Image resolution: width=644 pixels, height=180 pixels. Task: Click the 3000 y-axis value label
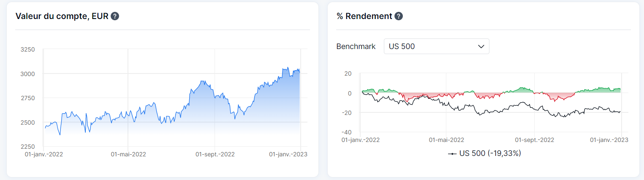[27, 74]
